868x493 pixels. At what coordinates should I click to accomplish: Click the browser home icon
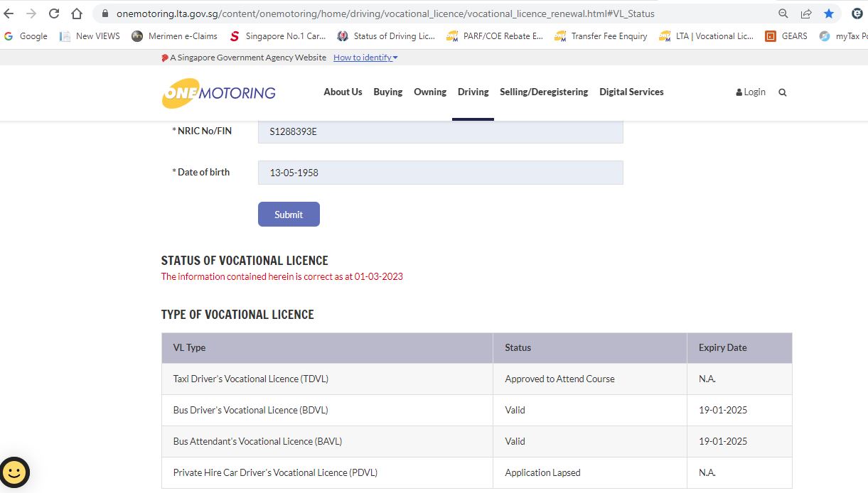click(77, 13)
